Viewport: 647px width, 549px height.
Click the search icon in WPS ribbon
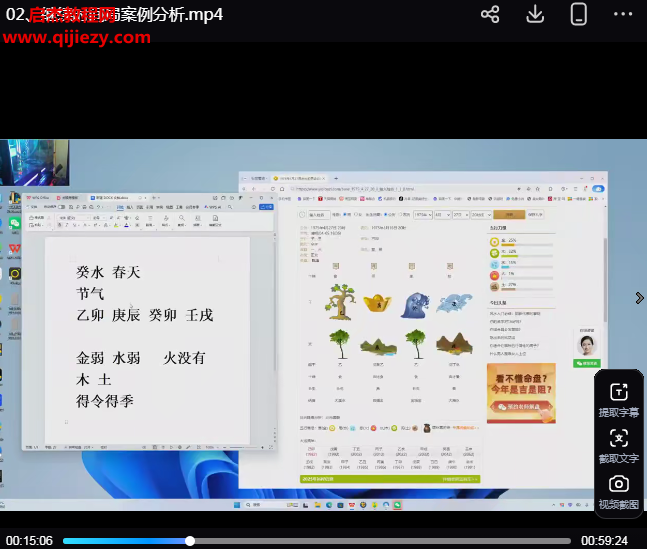230,207
